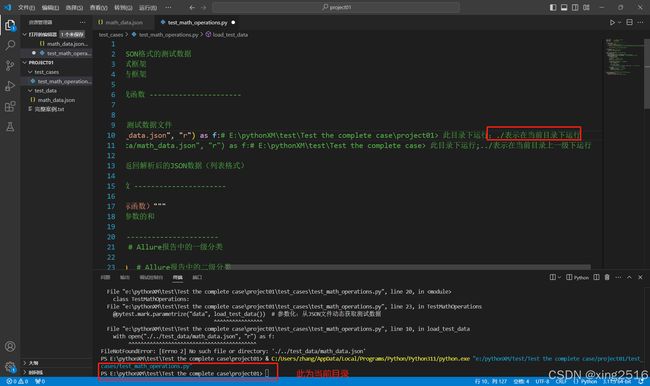Click test_cases breadcrumb segment

click(111, 35)
